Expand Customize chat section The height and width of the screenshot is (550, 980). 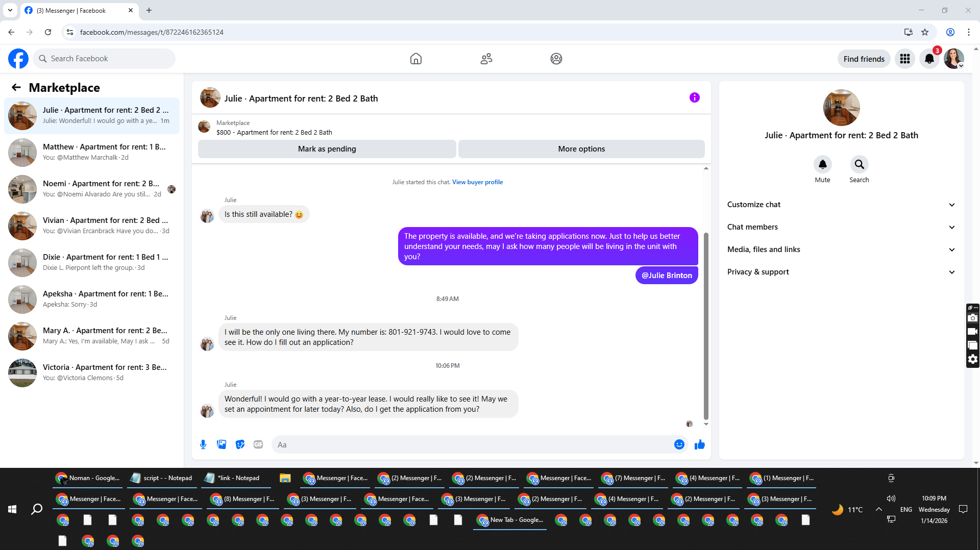(x=841, y=205)
